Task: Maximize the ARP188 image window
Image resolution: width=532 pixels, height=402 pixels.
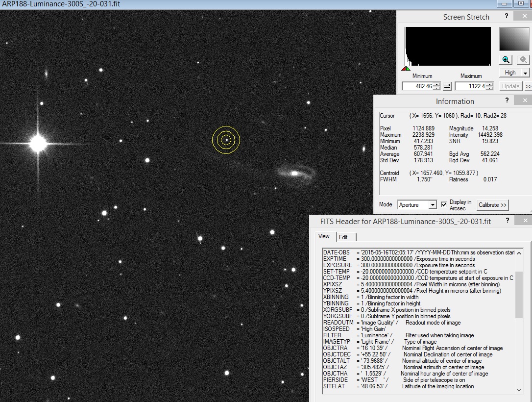Action: (521, 4)
